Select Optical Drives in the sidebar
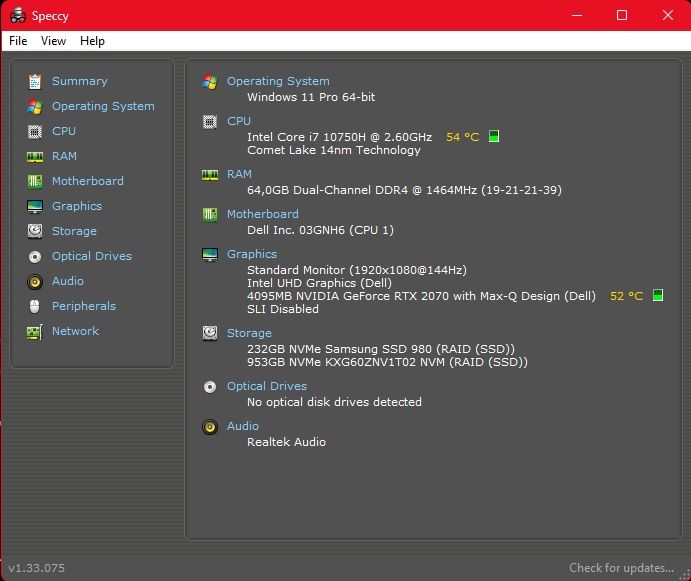Screen dimensions: 691x581 [92, 256]
